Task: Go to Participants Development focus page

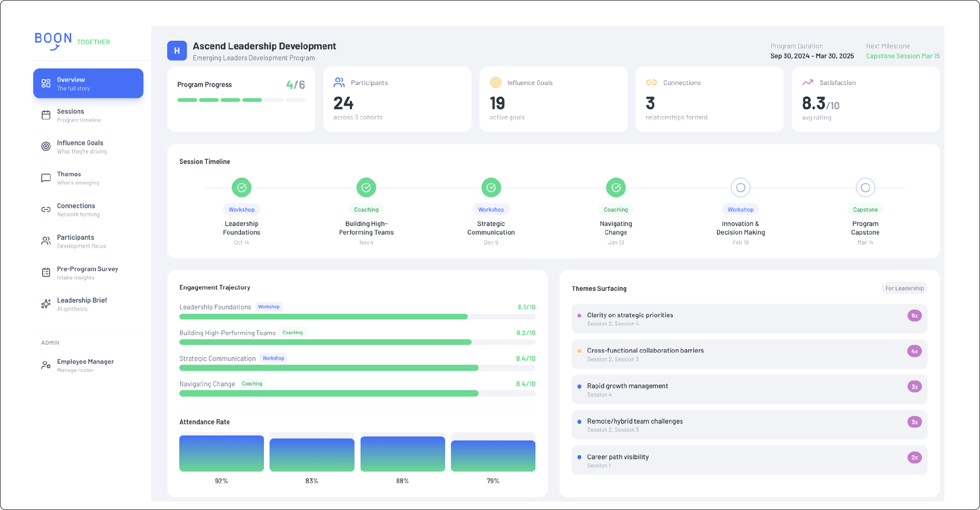Action: (x=81, y=241)
